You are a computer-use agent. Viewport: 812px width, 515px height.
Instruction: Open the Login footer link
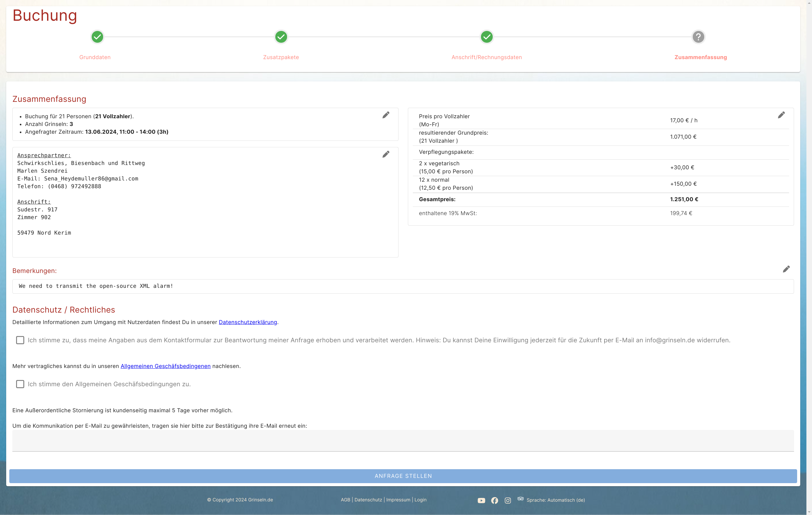[x=420, y=500]
